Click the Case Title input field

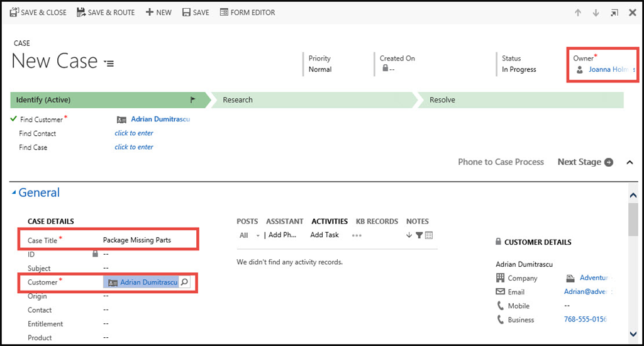(146, 240)
